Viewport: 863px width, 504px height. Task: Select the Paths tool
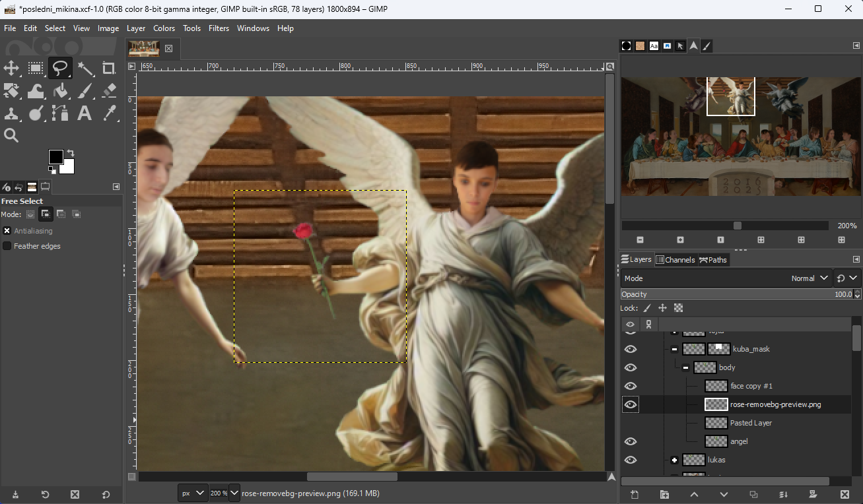(x=60, y=113)
